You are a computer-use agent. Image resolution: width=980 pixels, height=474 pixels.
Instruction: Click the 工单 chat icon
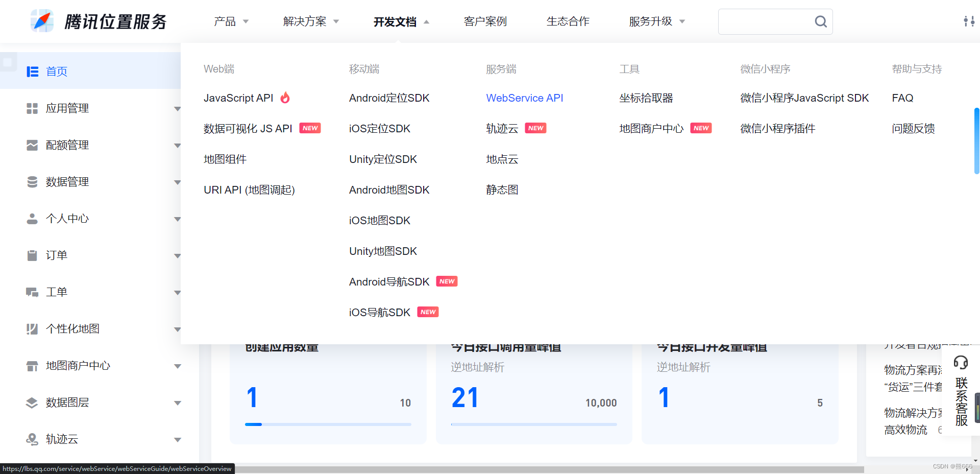(32, 292)
